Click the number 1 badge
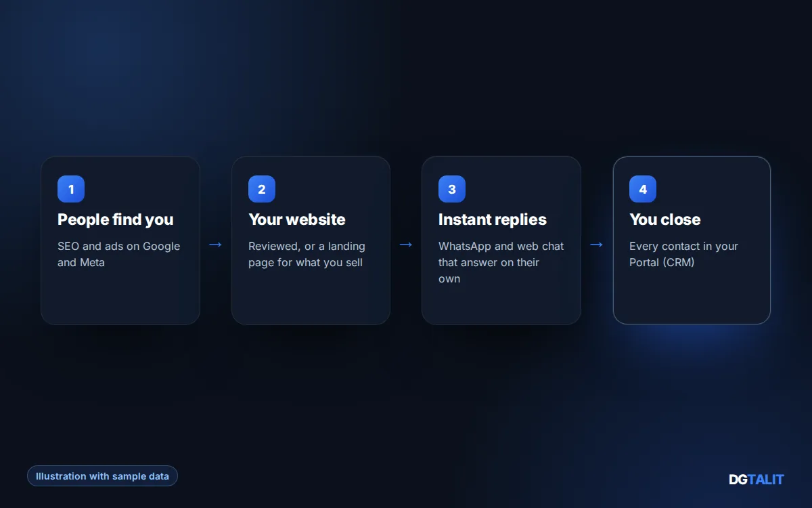The height and width of the screenshot is (508, 812). coord(71,189)
